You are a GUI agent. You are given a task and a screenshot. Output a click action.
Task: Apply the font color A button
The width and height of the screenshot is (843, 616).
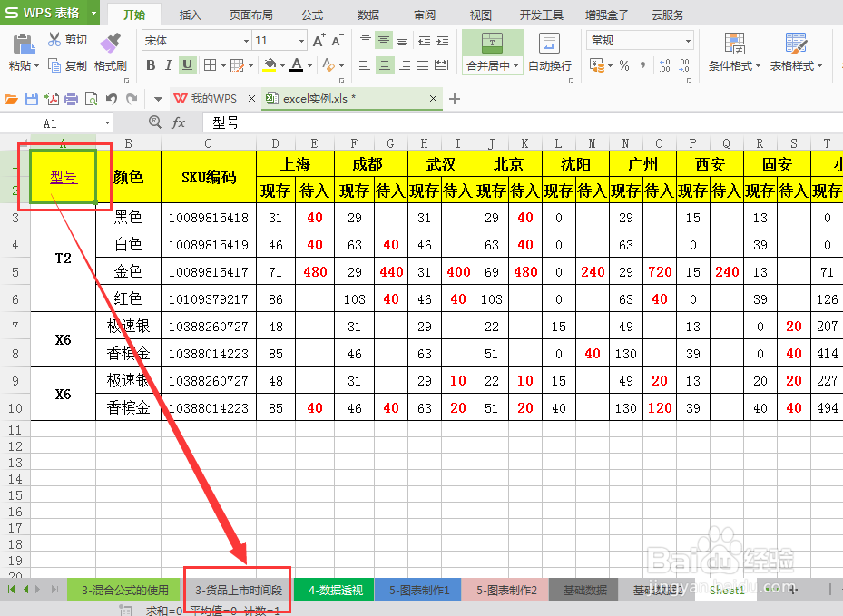pos(297,65)
